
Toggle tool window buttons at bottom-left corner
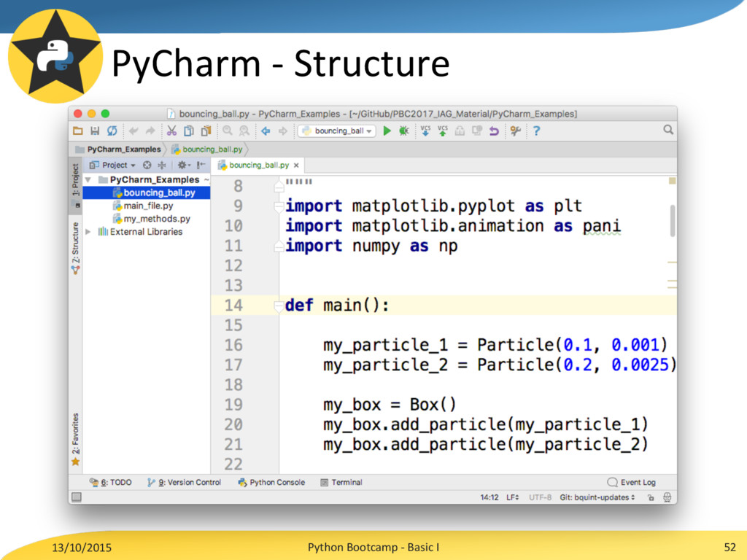(x=76, y=497)
